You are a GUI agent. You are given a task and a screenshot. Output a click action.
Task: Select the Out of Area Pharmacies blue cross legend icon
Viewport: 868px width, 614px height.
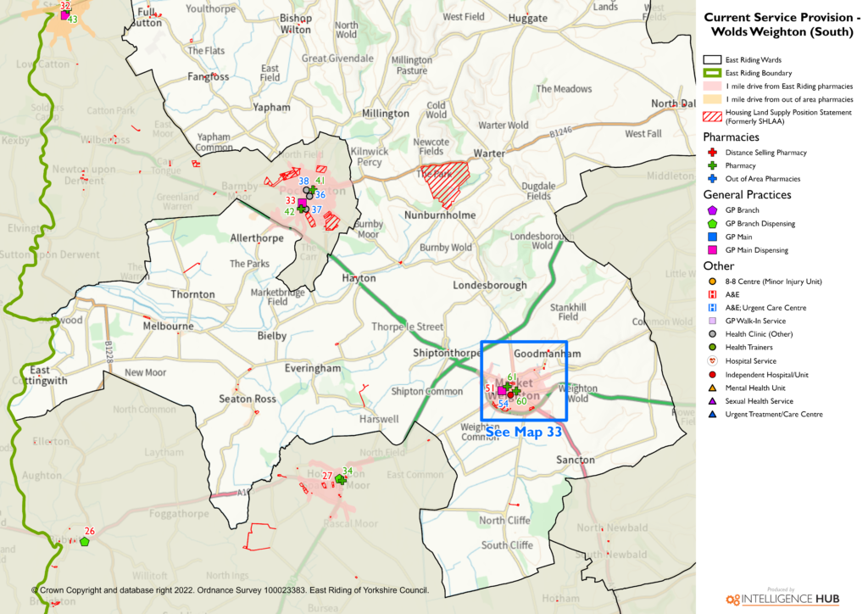point(712,179)
